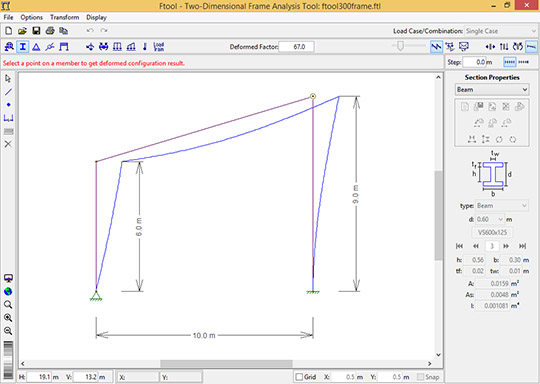Viewport: 540px width, 384px height.
Task: Open the material parameters icon
Action: tap(9, 46)
